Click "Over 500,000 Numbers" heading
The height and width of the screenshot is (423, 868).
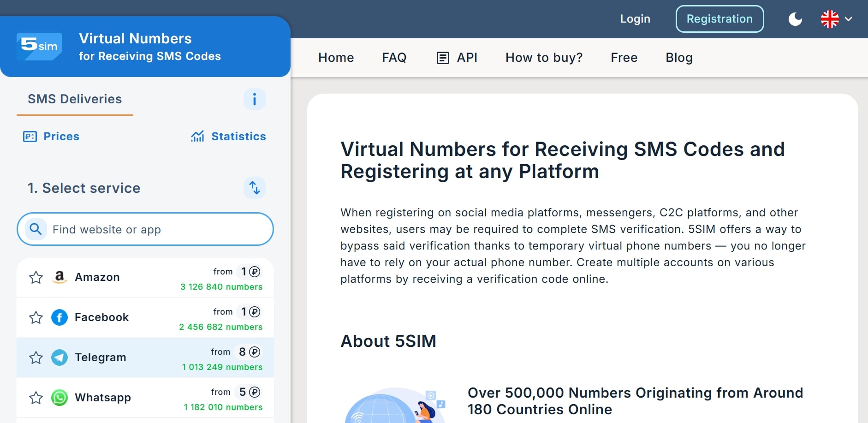point(636,401)
